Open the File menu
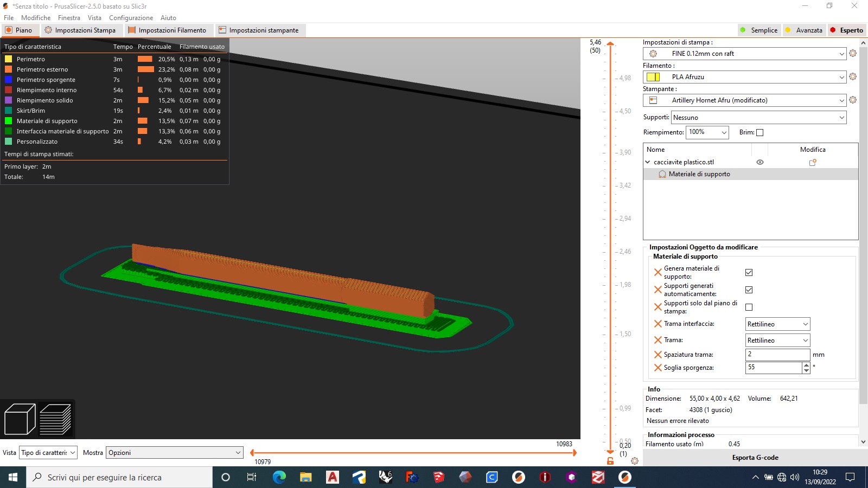The height and width of the screenshot is (488, 868). [9, 18]
